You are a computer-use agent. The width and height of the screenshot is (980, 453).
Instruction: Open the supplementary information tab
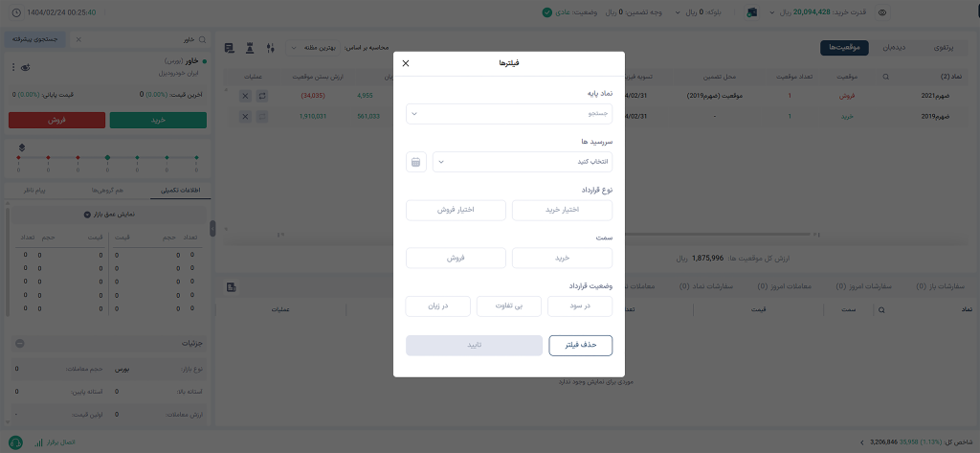tap(181, 190)
